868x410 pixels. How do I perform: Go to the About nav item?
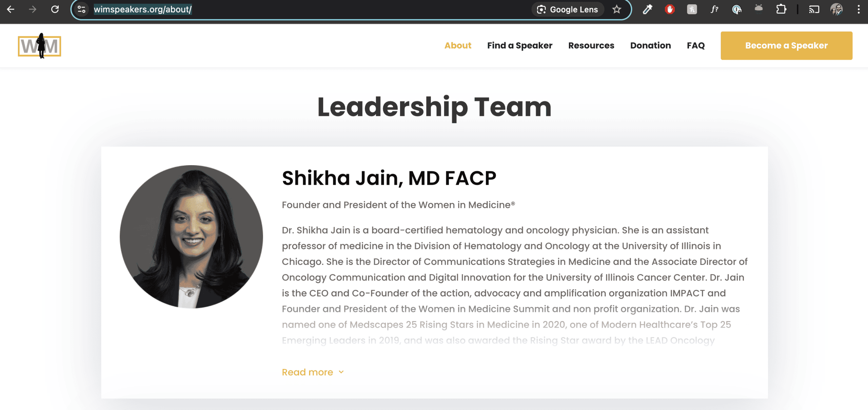[x=458, y=45]
